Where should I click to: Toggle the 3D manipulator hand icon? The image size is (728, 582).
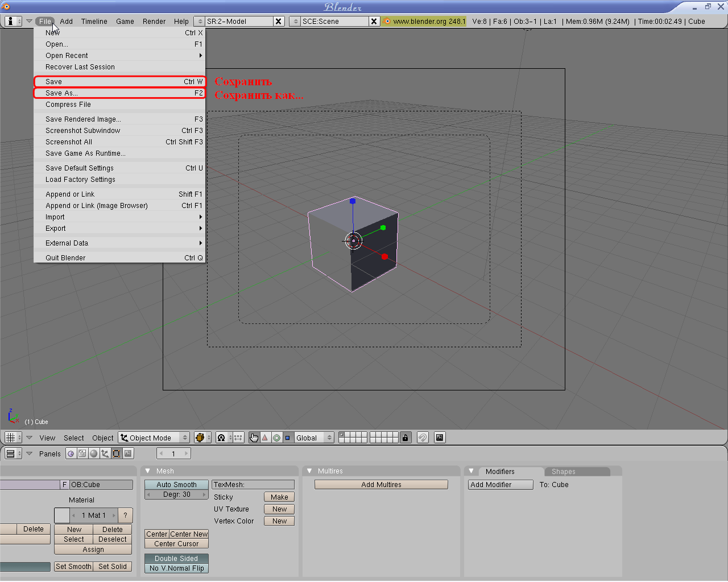254,438
